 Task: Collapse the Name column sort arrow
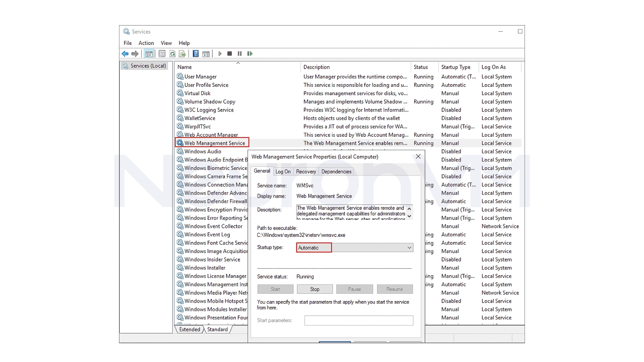point(238,63)
